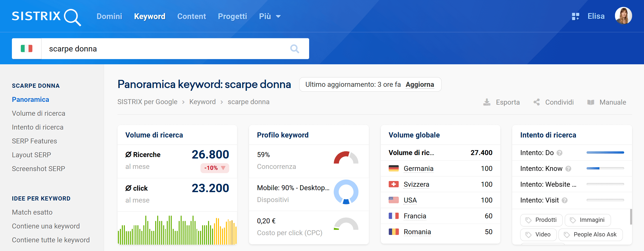The height and width of the screenshot is (251, 644).
Task: Click the Svizzera flag icon
Action: (394, 184)
